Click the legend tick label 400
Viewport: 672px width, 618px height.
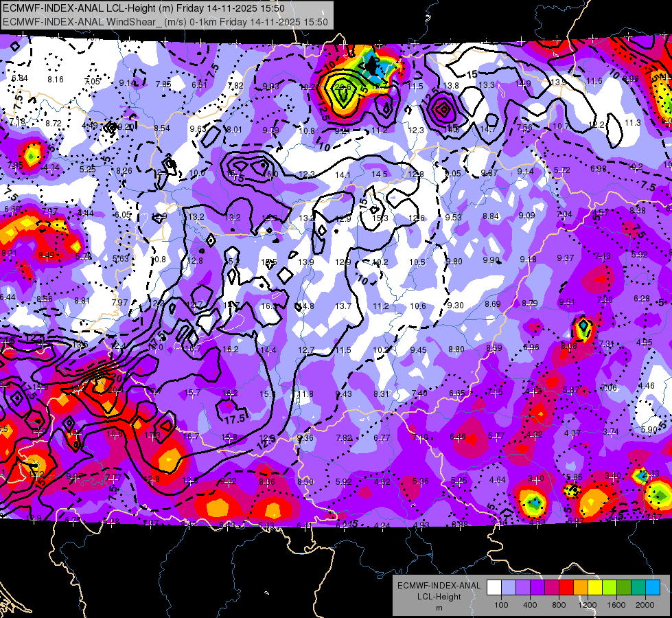[530, 605]
